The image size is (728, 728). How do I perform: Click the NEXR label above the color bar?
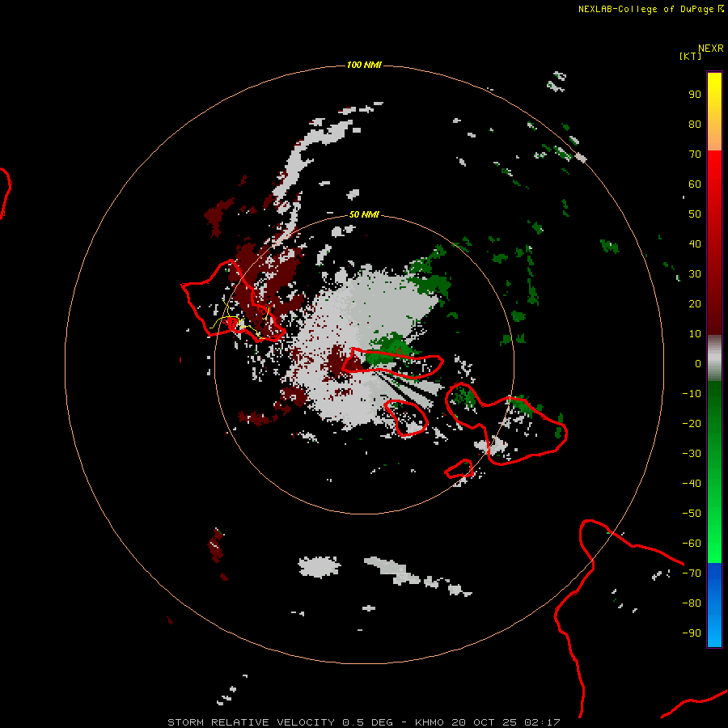tap(711, 49)
